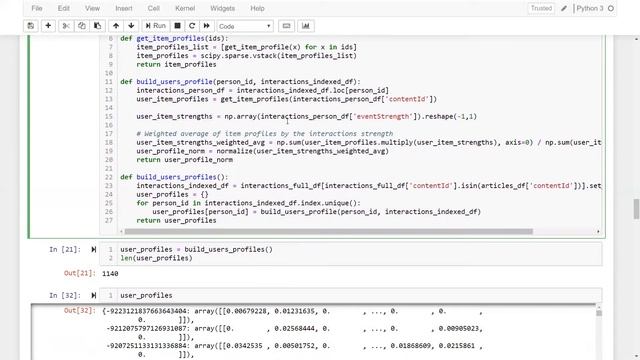Move the selected cell down with the arrow
The width and height of the screenshot is (640, 360).
point(131,26)
